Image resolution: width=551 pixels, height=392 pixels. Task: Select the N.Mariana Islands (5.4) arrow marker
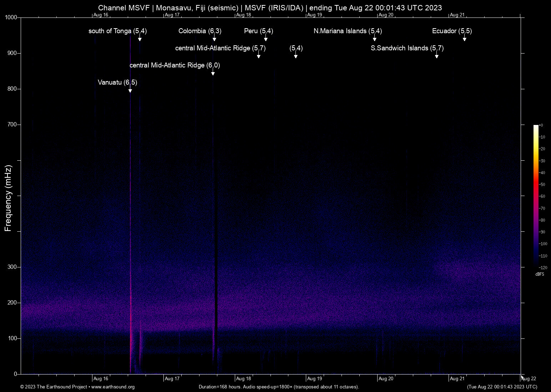[375, 39]
